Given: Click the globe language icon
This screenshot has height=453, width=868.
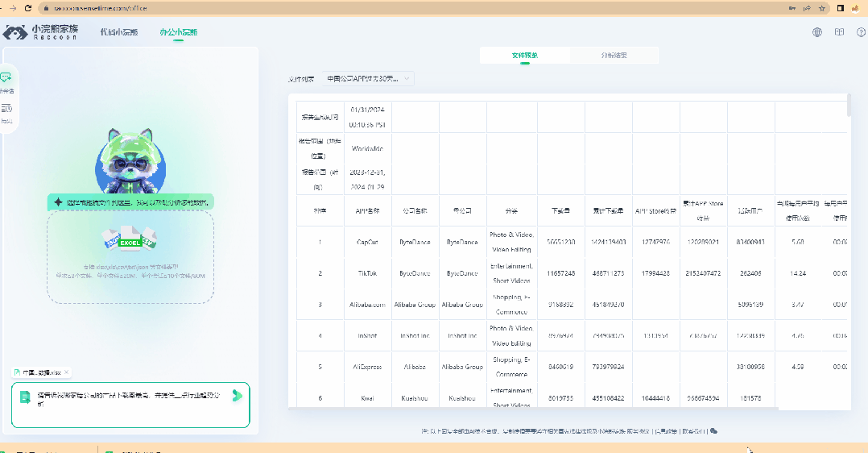Looking at the screenshot, I should (x=817, y=32).
